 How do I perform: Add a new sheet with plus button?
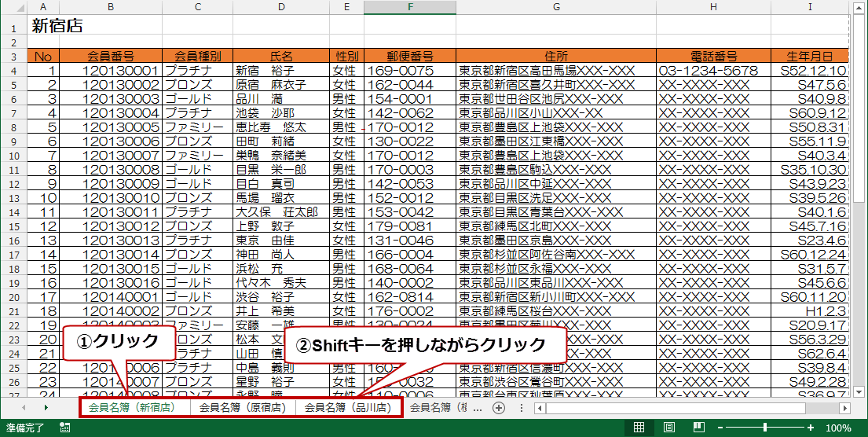[x=498, y=408]
